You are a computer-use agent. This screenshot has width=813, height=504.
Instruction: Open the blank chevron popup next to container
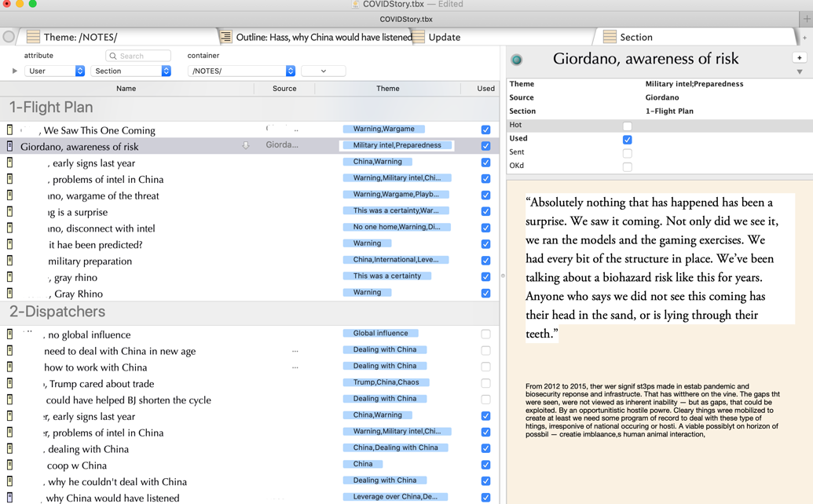[324, 71]
